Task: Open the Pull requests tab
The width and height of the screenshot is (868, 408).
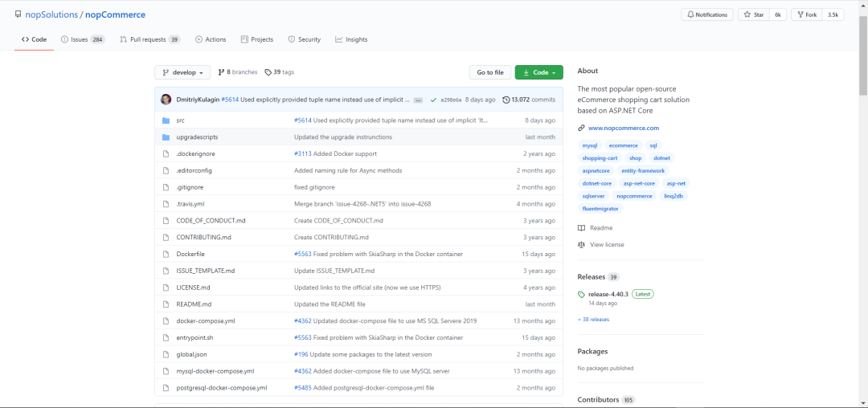Action: click(150, 39)
